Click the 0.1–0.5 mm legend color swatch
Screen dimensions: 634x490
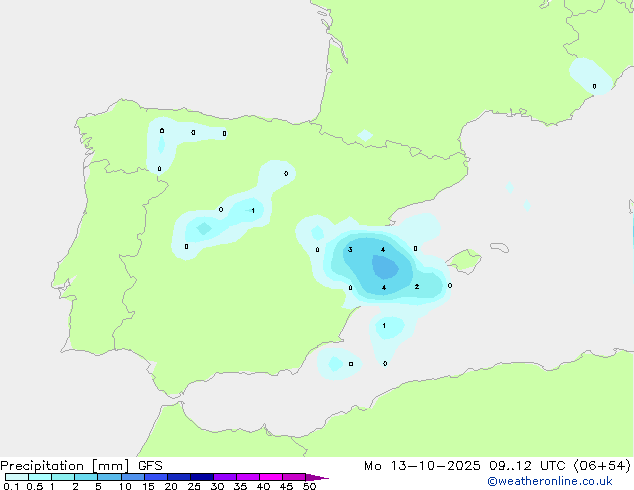point(17,477)
